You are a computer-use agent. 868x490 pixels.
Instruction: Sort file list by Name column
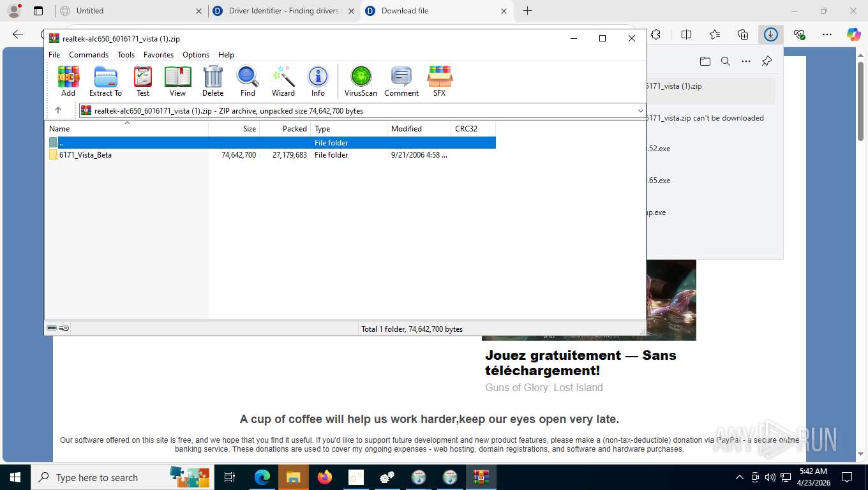[126, 129]
